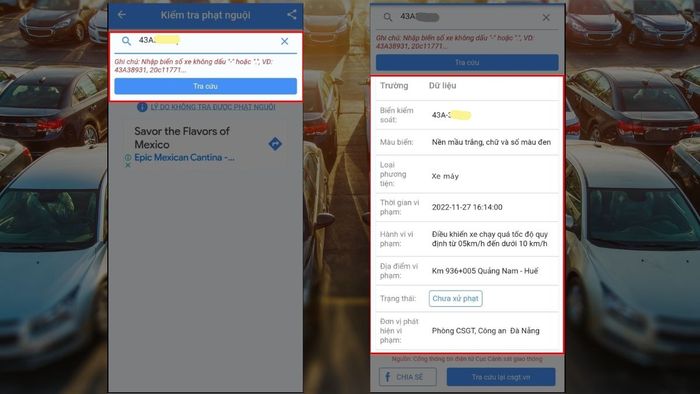Click the 'Trường' column header
Image resolution: width=700 pixels, height=394 pixels.
pos(394,86)
